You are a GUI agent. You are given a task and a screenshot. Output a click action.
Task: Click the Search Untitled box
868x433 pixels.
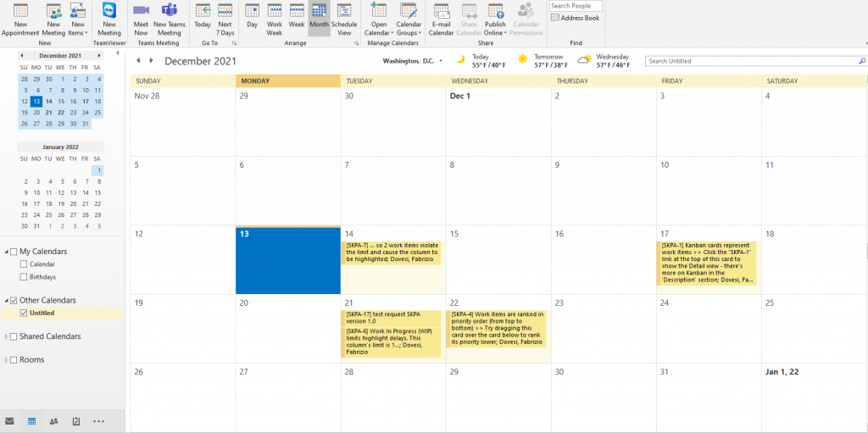tap(751, 61)
